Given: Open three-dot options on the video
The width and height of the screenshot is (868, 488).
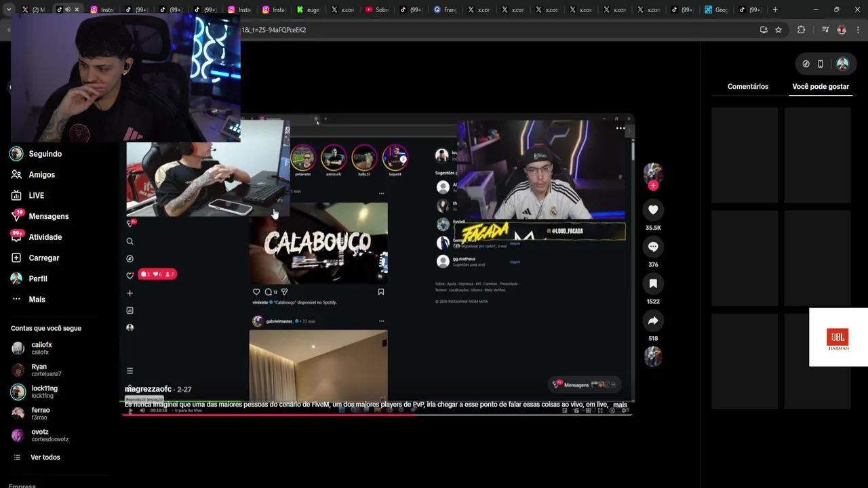Looking at the screenshot, I should pos(620,127).
